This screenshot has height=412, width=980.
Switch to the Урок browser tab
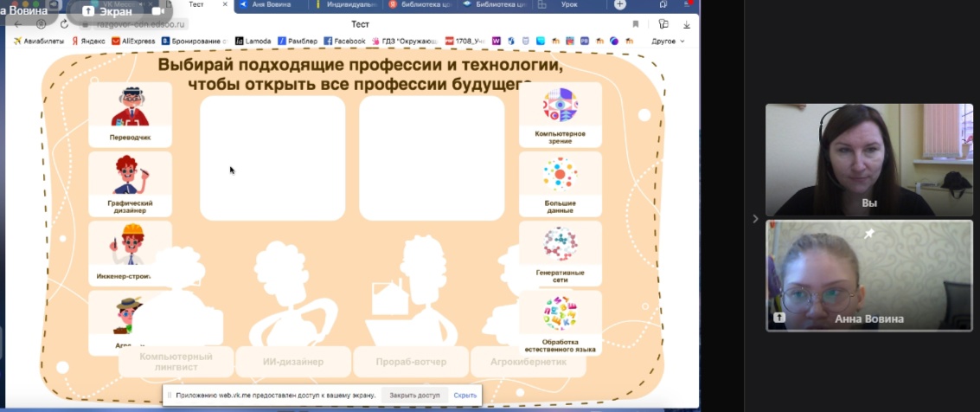pyautogui.click(x=567, y=5)
